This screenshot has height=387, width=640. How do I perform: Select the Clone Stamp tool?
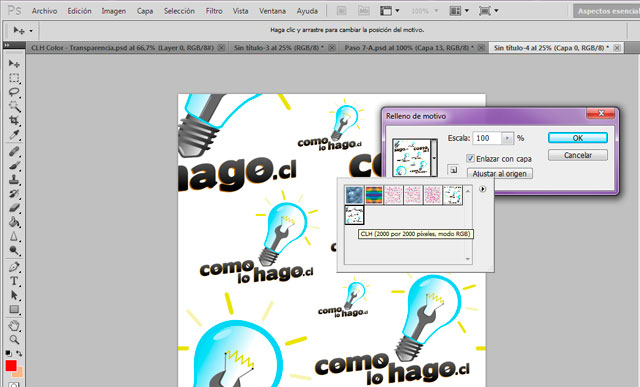pos(14,180)
